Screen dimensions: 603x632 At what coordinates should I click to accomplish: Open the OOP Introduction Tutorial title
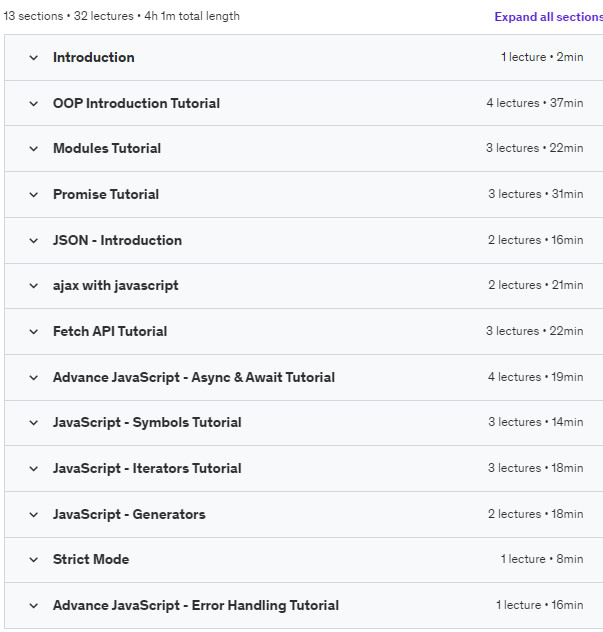click(136, 103)
